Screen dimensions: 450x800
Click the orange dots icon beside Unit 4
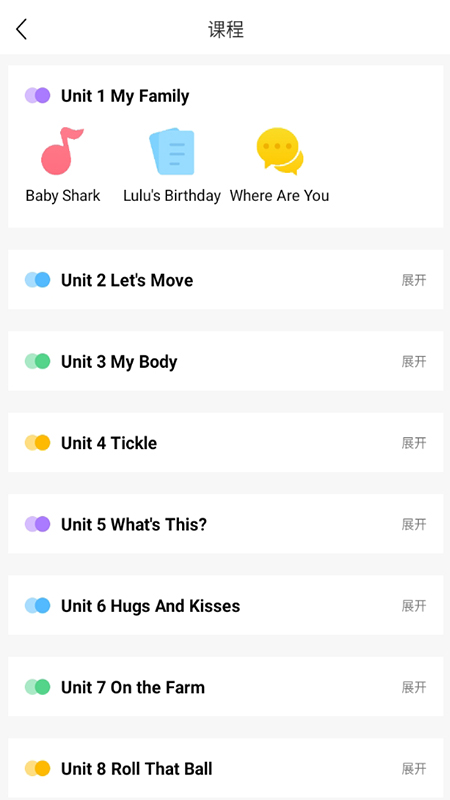(37, 442)
